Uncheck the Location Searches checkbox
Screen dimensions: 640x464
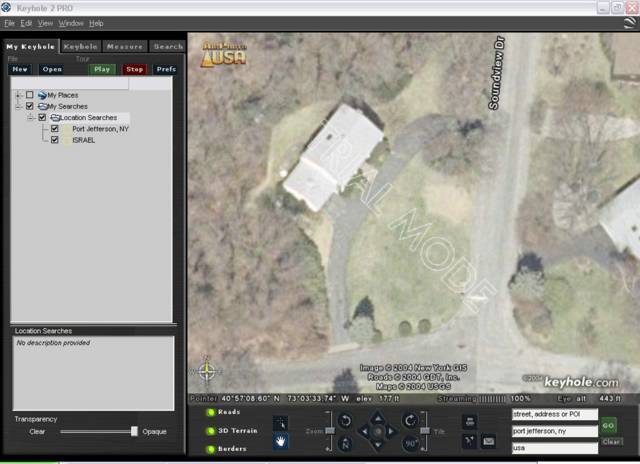pyautogui.click(x=42, y=118)
